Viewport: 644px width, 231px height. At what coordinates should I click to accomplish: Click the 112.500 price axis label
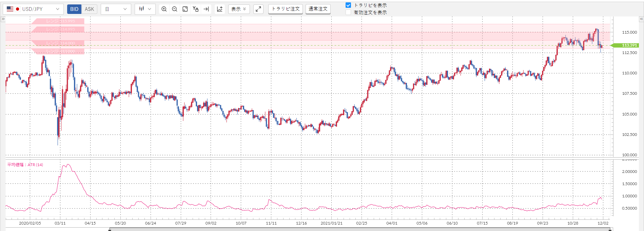(629, 53)
